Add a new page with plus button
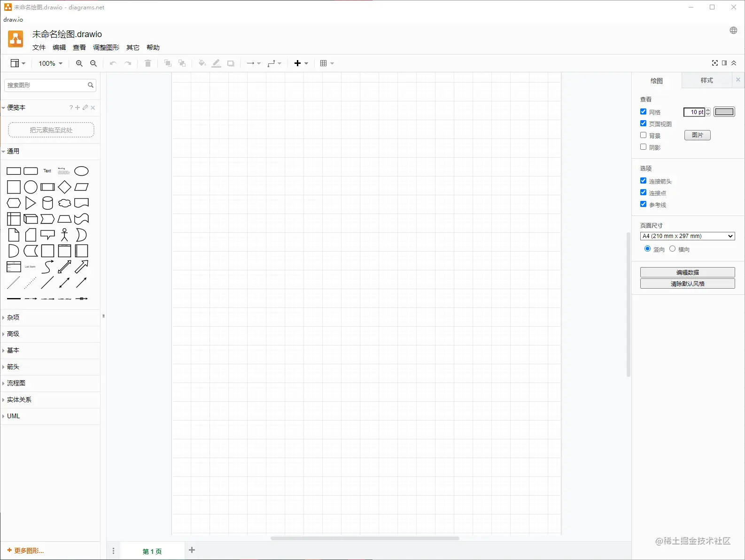The width and height of the screenshot is (745, 560). point(192,550)
